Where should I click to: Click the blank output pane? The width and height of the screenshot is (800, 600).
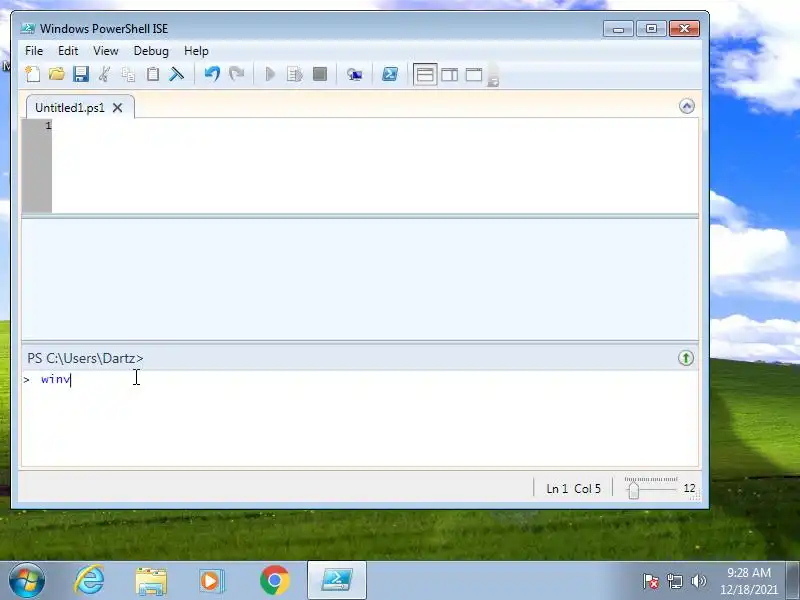click(x=360, y=279)
